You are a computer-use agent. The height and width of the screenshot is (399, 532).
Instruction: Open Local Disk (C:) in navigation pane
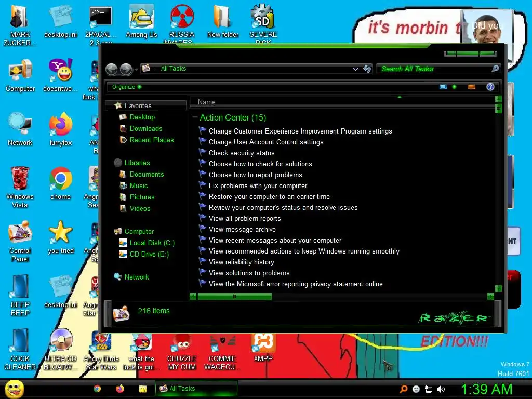(x=152, y=243)
